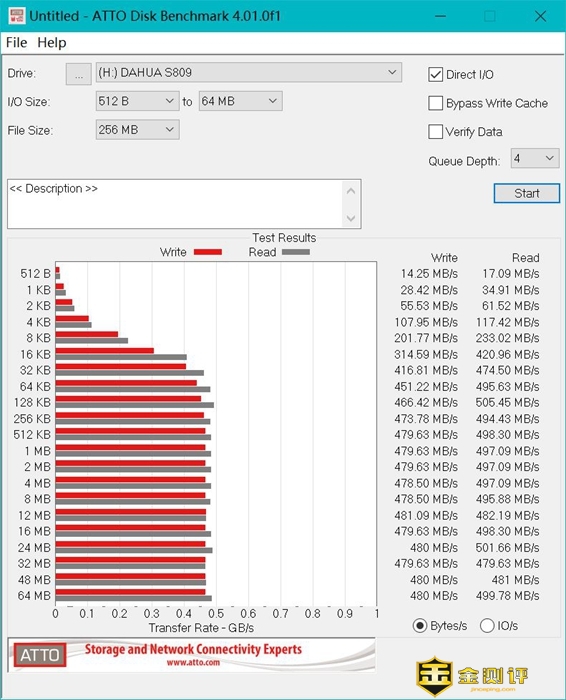Click the 24 MB read value 501.66 MB/s
The width and height of the screenshot is (566, 700).
click(508, 548)
